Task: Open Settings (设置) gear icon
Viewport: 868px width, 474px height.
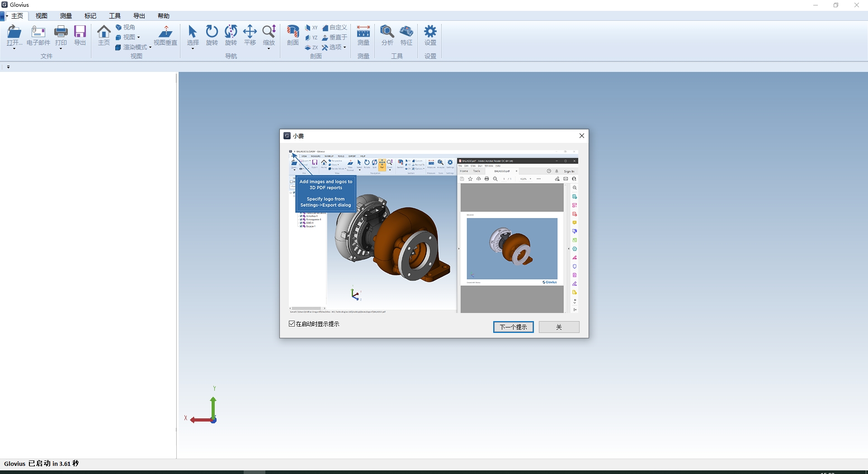Action: (430, 33)
